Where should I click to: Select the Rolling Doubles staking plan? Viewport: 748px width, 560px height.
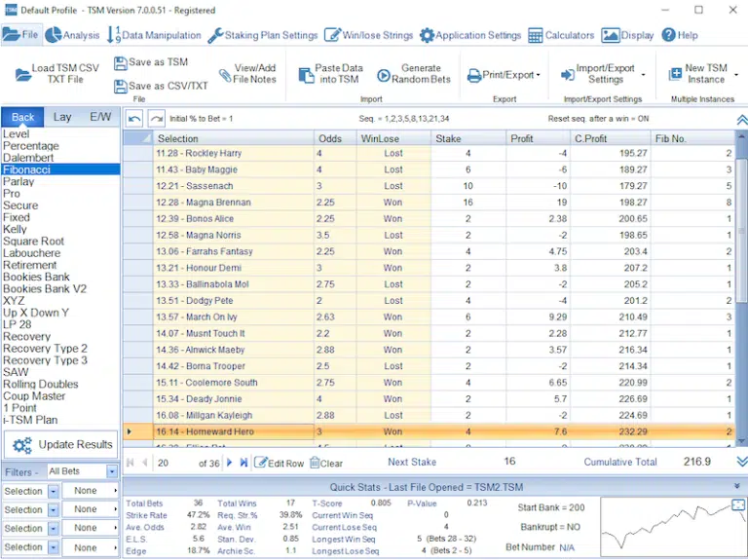pos(60,385)
